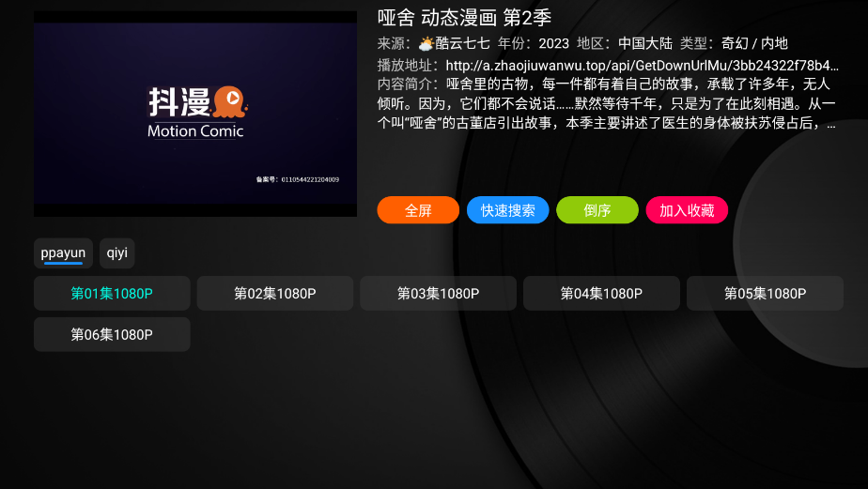Click the weather icon beside 酷云七七 source
868x489 pixels.
tap(426, 43)
